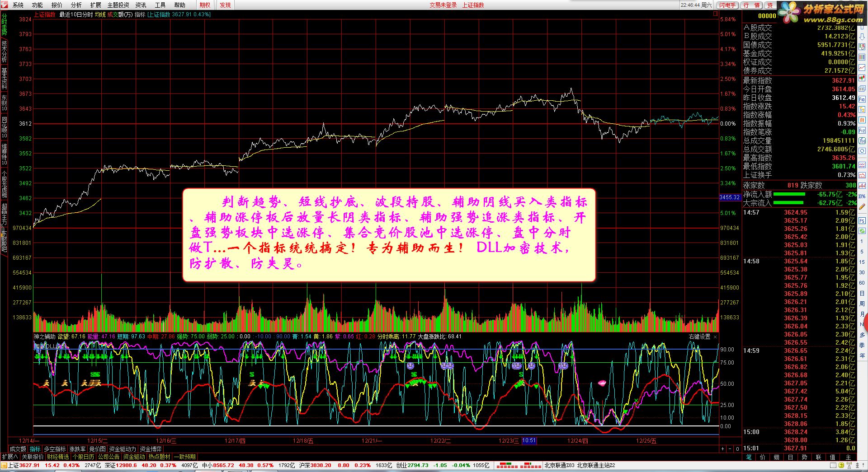Viewport: 868px width, 472px height.
Task: Click the 行情 button
Action: (751, 5)
